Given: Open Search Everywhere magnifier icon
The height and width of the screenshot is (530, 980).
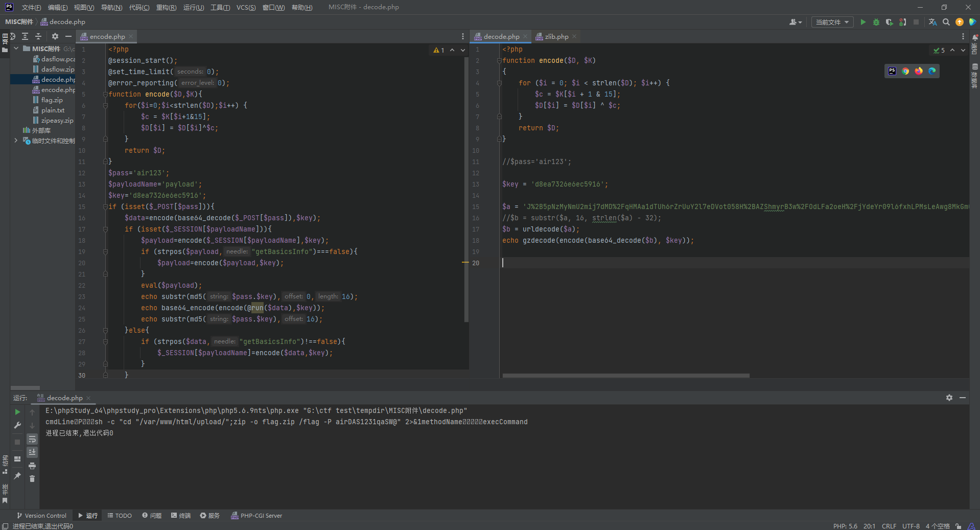Looking at the screenshot, I should pyautogui.click(x=946, y=22).
